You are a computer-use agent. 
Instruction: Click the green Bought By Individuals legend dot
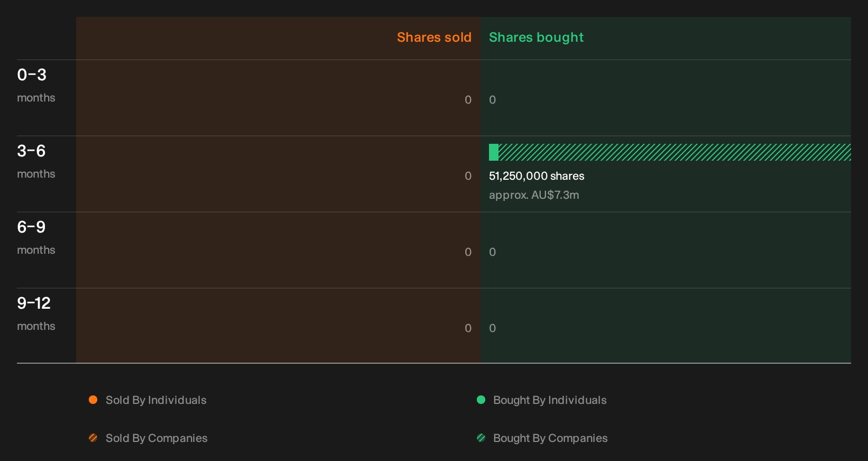(x=481, y=400)
